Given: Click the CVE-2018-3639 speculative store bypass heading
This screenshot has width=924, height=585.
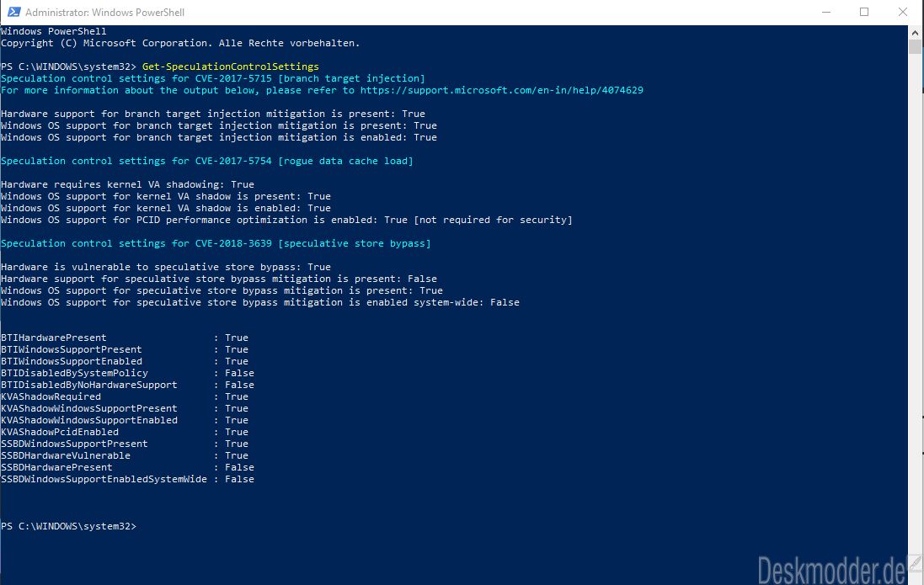Looking at the screenshot, I should click(216, 243).
